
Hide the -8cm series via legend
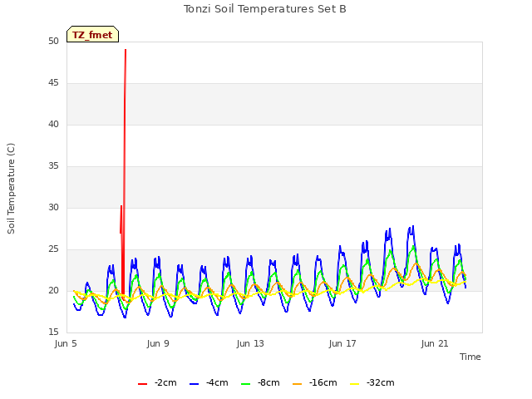[260, 383]
